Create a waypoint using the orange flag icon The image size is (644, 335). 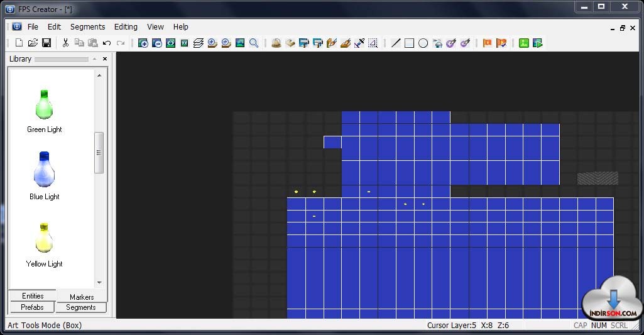point(487,43)
